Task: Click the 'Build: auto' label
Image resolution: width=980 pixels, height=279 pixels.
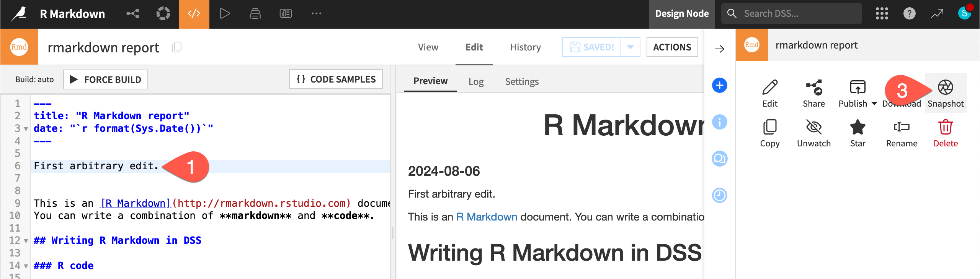Action: [x=34, y=79]
